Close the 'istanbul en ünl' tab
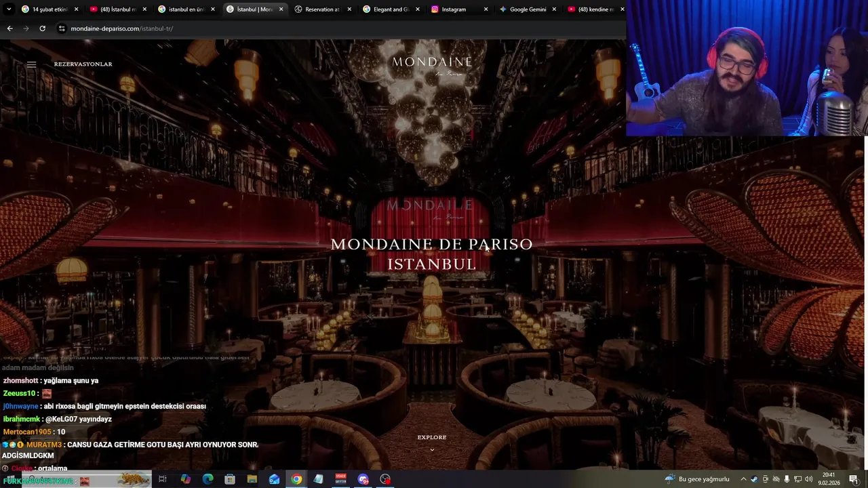This screenshot has height=488, width=868. tap(213, 9)
